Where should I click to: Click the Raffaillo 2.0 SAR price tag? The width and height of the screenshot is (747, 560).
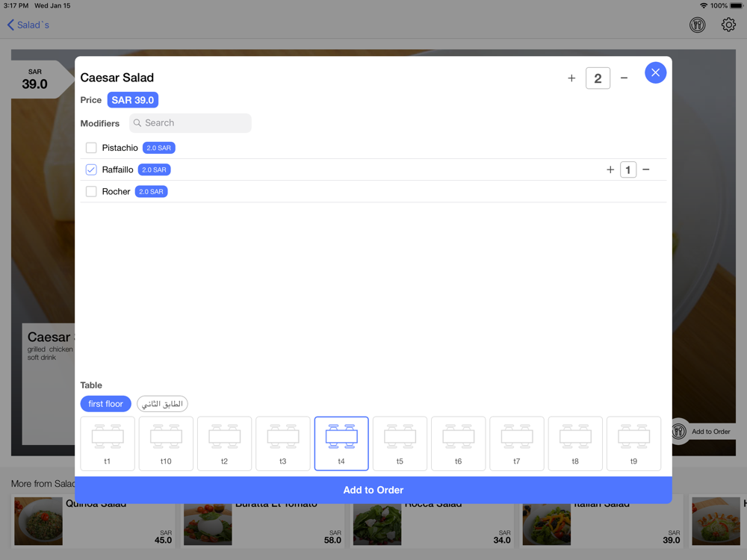(x=154, y=169)
